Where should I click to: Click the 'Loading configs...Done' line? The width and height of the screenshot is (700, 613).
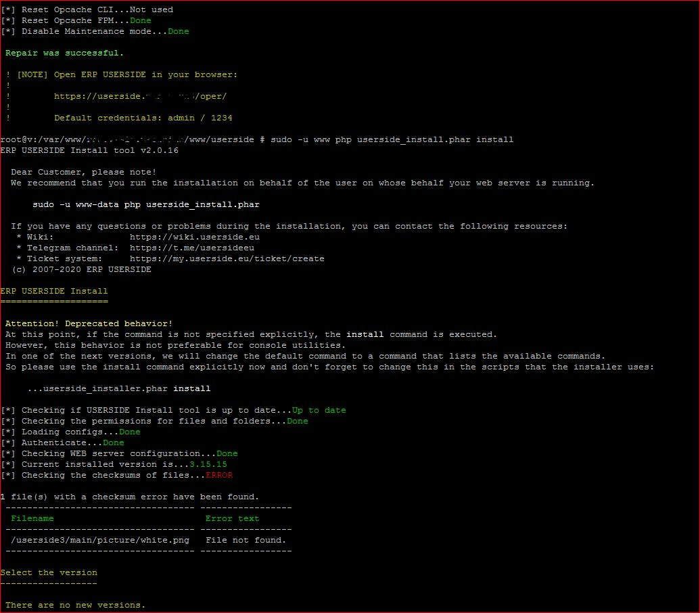[70, 432]
